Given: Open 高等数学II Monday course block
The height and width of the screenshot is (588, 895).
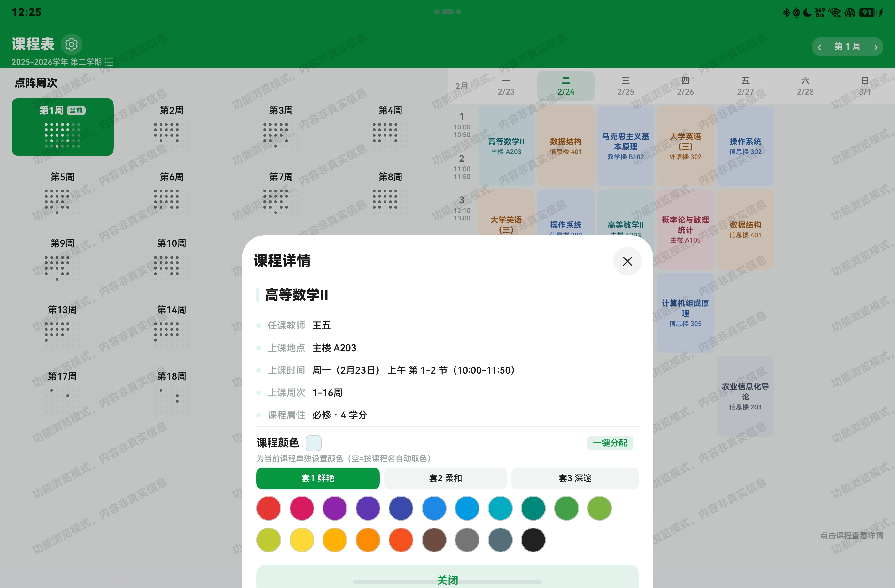Looking at the screenshot, I should pyautogui.click(x=506, y=146).
